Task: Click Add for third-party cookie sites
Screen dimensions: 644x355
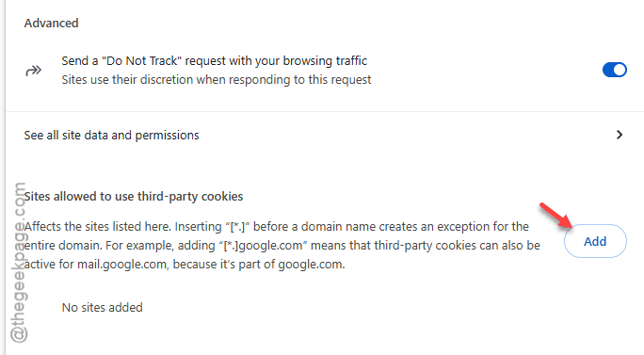Action: (x=595, y=241)
